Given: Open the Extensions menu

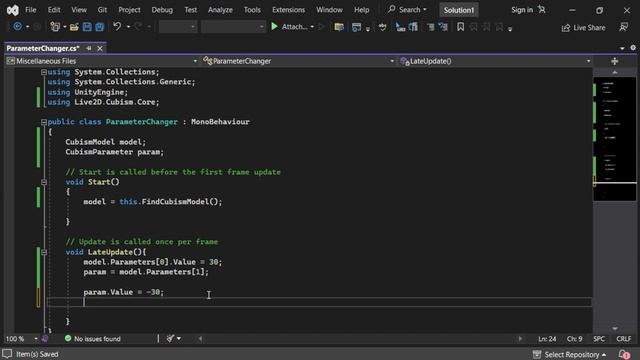Looking at the screenshot, I should click(289, 10).
